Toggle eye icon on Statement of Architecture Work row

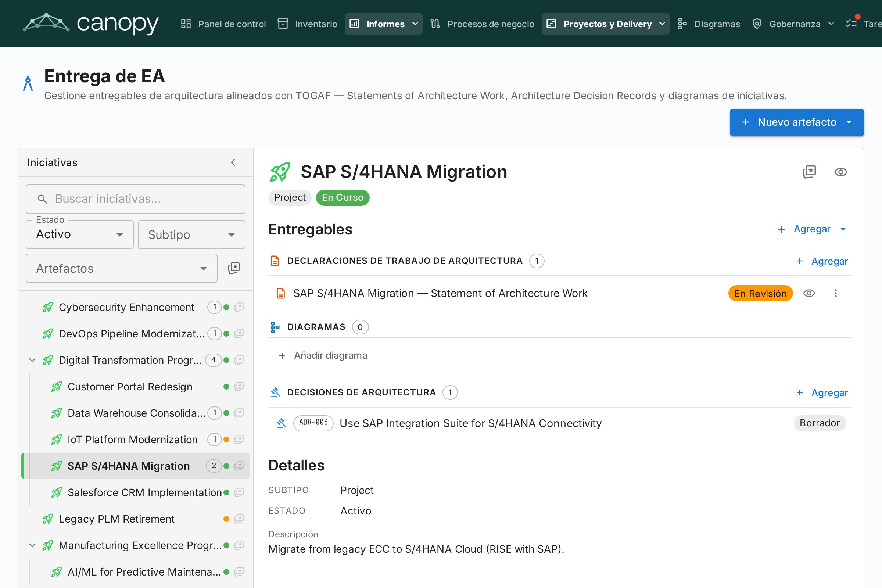[x=809, y=293]
